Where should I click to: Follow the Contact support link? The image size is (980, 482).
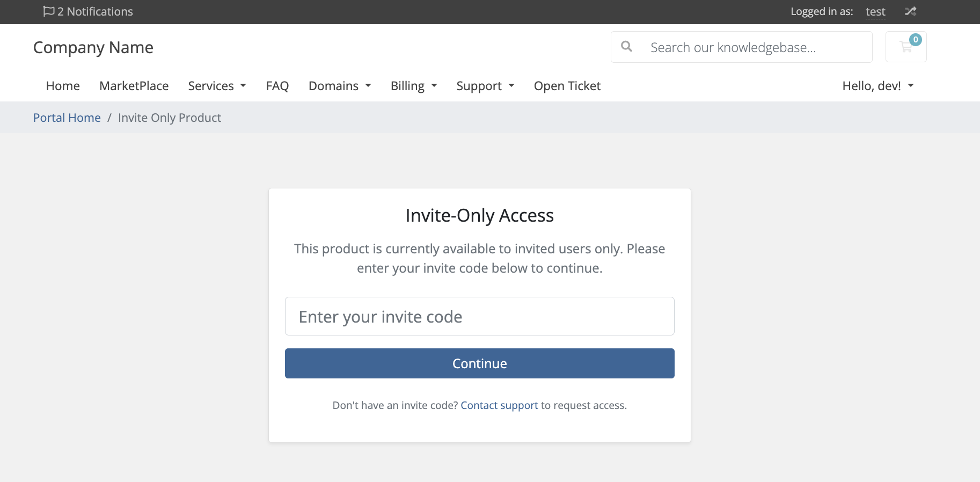click(499, 405)
